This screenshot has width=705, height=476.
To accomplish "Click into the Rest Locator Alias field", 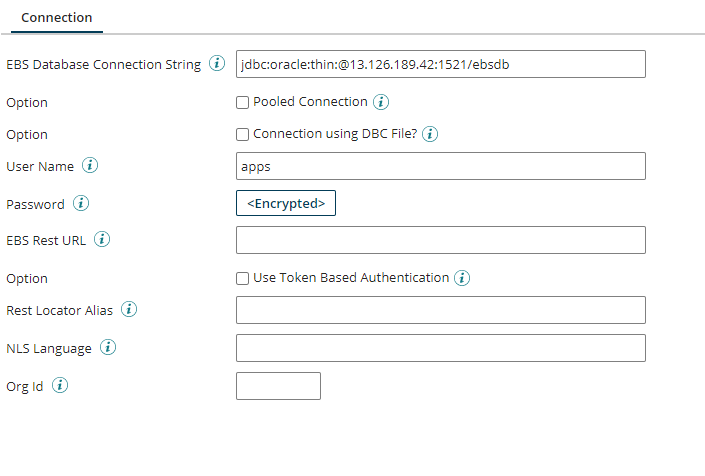I will pyautogui.click(x=441, y=310).
